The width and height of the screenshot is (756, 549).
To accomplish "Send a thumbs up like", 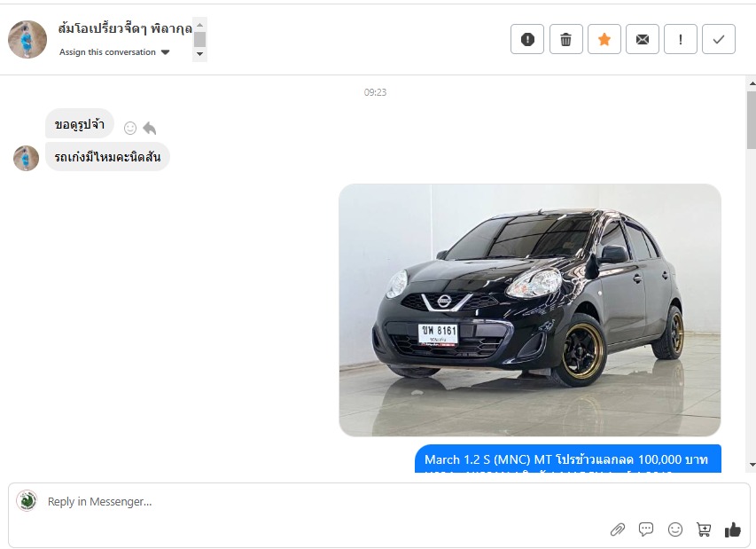I will (733, 529).
